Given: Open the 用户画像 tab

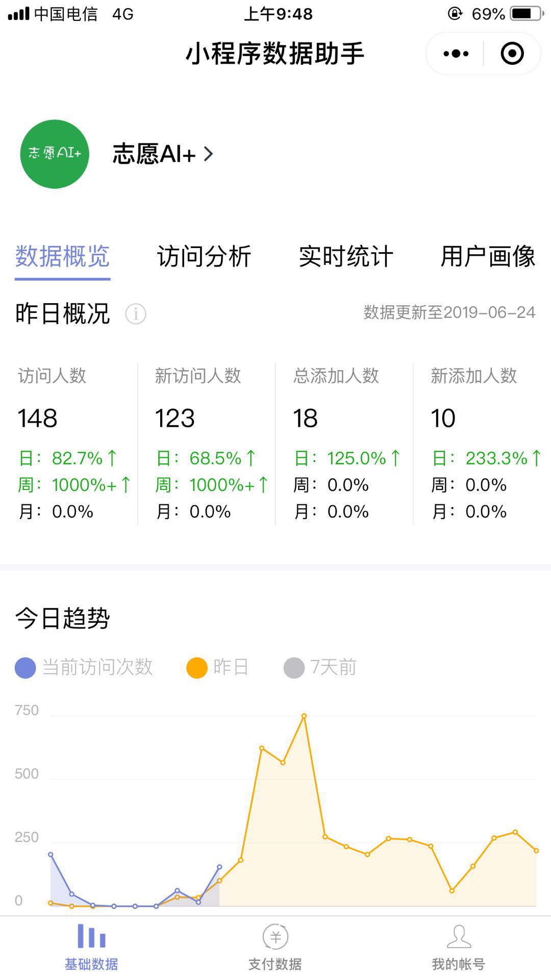Looking at the screenshot, I should coord(488,256).
